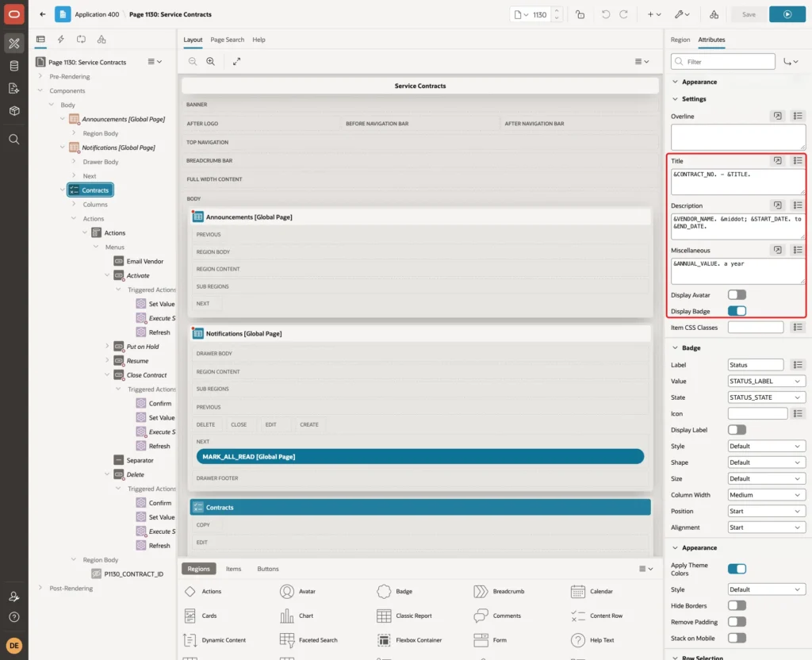812x660 pixels.
Task: Select P1130_CONTRACT_ID item in tree
Action: click(128, 574)
